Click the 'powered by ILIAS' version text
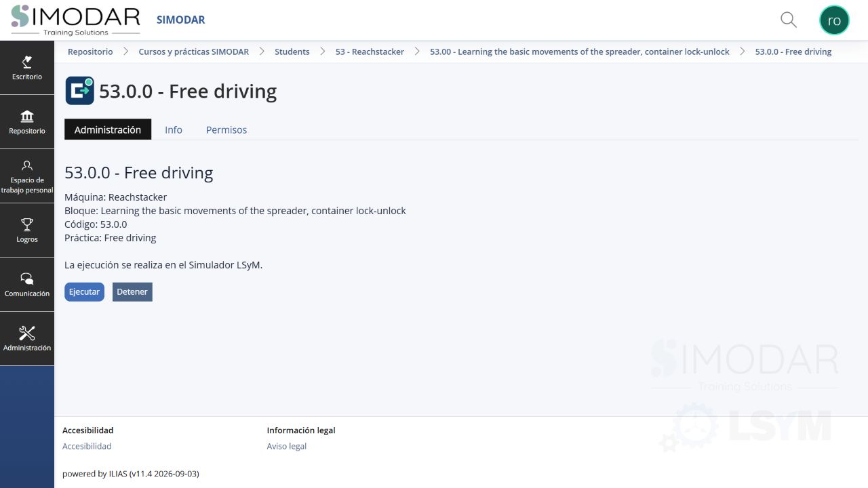Viewport: 868px width, 488px height. tap(131, 474)
